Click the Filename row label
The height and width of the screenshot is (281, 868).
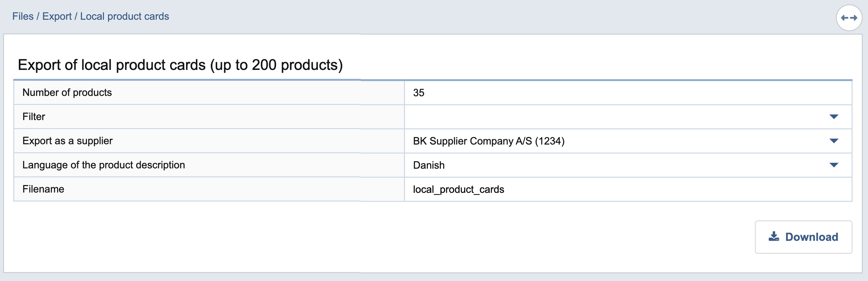43,189
